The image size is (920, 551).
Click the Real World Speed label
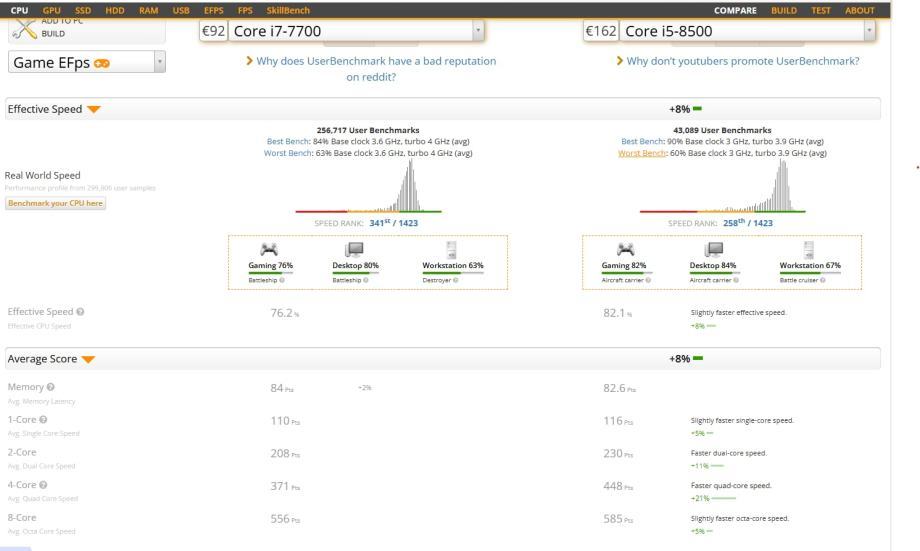tap(42, 175)
